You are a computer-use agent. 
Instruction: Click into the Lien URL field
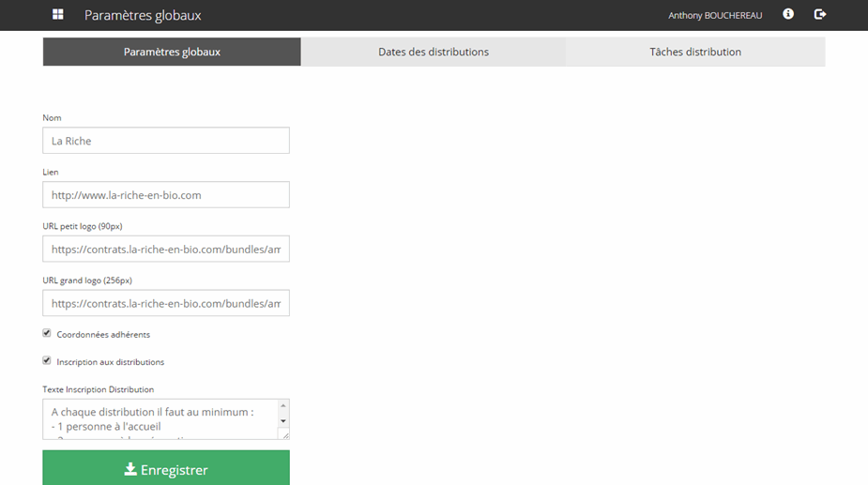click(x=166, y=195)
